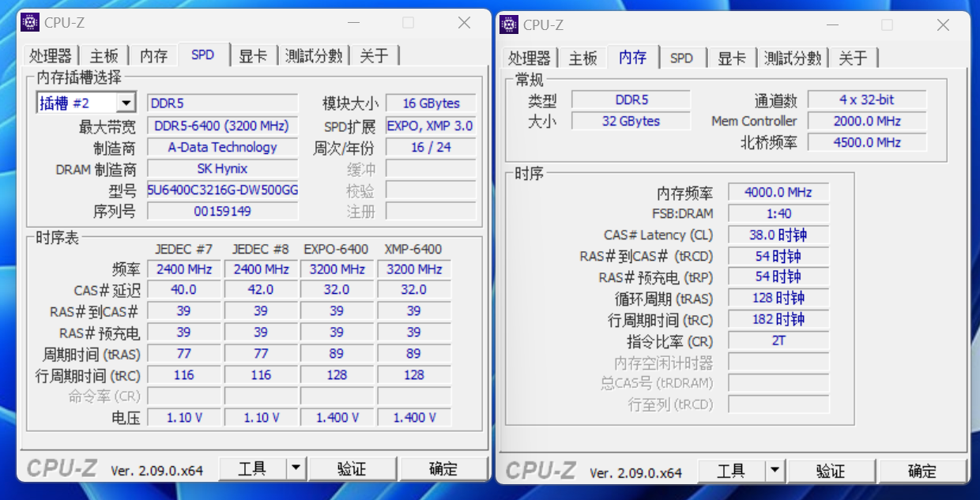Click the EXPO-6400 1.400 V voltage cell
Viewport: 980px width, 500px height.
click(337, 417)
